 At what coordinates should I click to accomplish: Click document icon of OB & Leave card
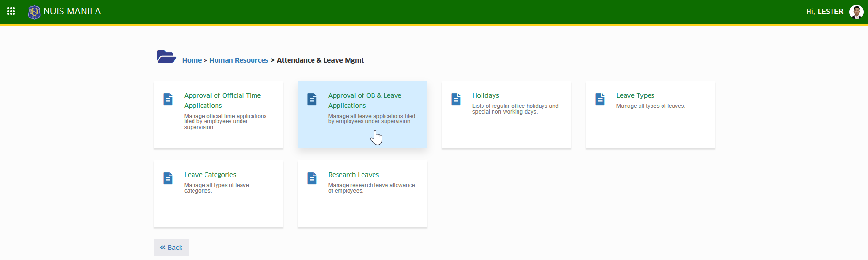pos(312,99)
